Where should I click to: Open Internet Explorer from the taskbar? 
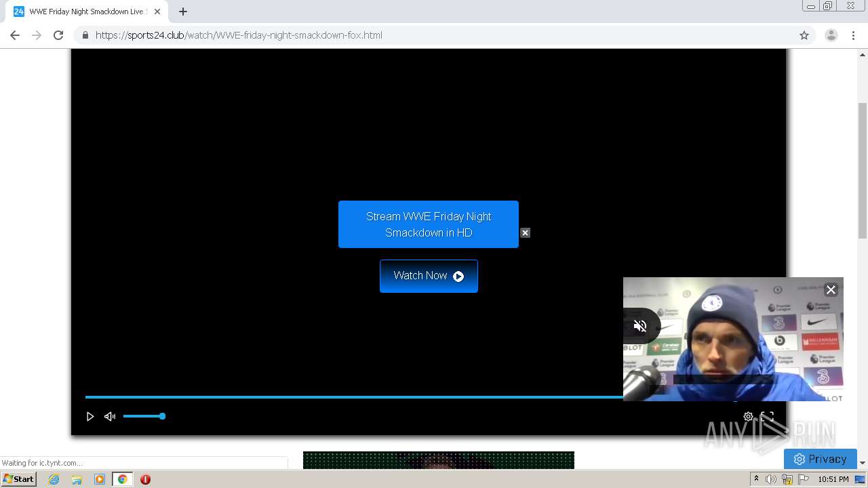pos(54,479)
